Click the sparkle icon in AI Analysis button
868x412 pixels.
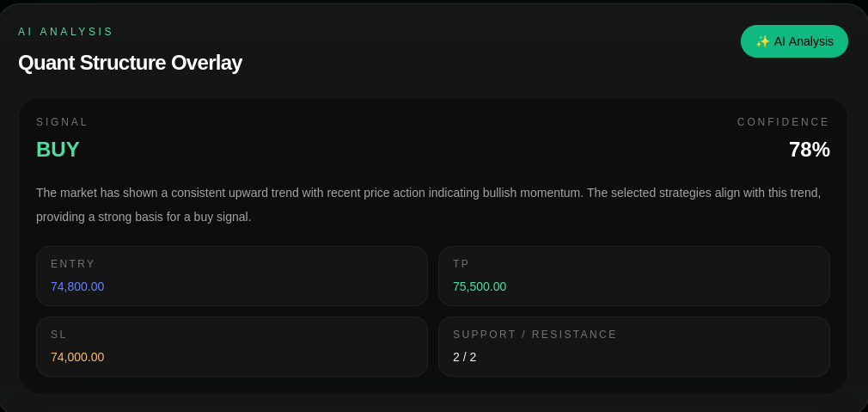[x=762, y=41]
